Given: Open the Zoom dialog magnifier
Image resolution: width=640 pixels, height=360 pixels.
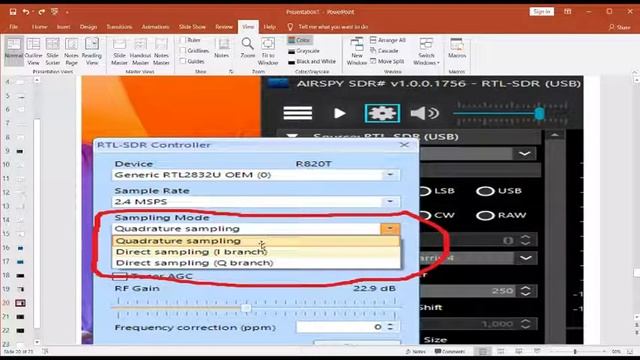Looking at the screenshot, I should [248, 48].
